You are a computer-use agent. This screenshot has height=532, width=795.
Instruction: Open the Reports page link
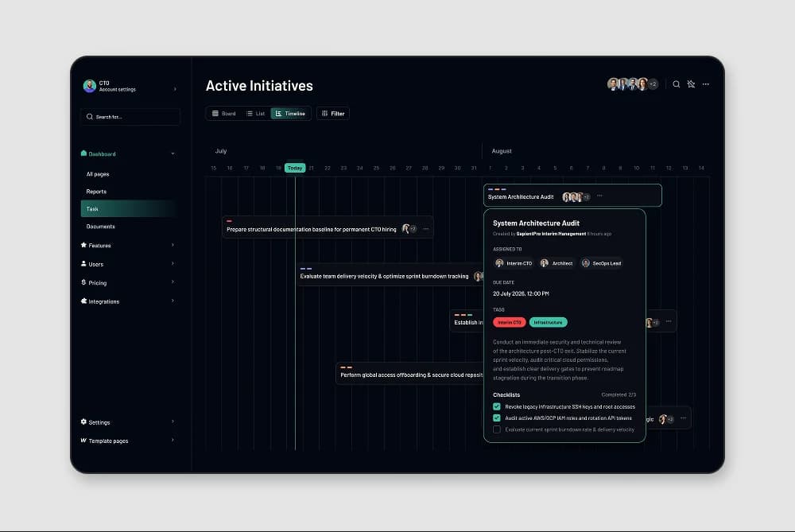[96, 192]
